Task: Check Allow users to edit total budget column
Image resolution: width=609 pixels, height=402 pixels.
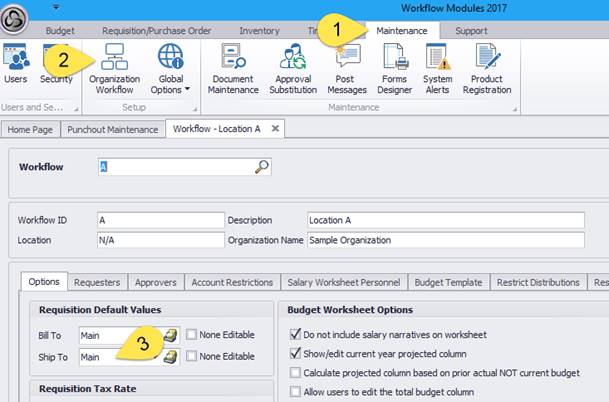Action: tap(295, 391)
